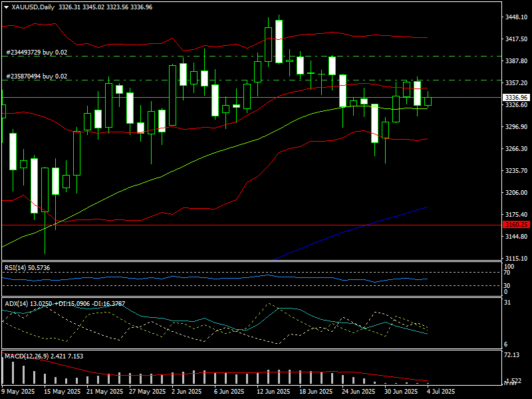Click the MACD 72.13 scale value
The image size is (532, 399).
click(x=512, y=355)
